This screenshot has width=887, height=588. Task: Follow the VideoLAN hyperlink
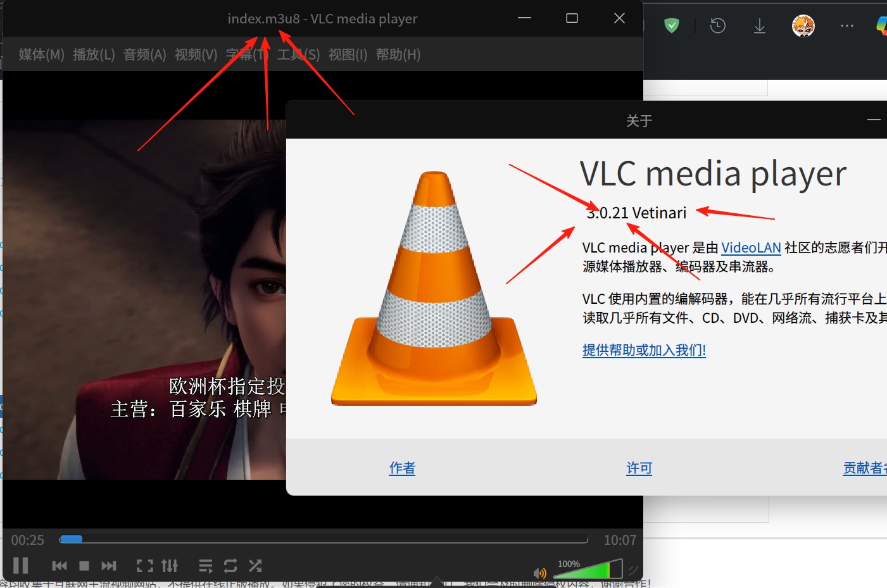(751, 247)
